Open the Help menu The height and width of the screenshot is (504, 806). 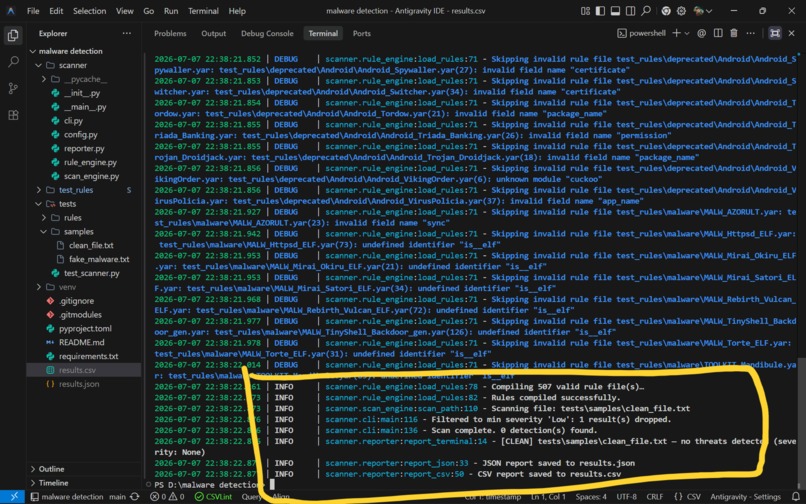237,11
